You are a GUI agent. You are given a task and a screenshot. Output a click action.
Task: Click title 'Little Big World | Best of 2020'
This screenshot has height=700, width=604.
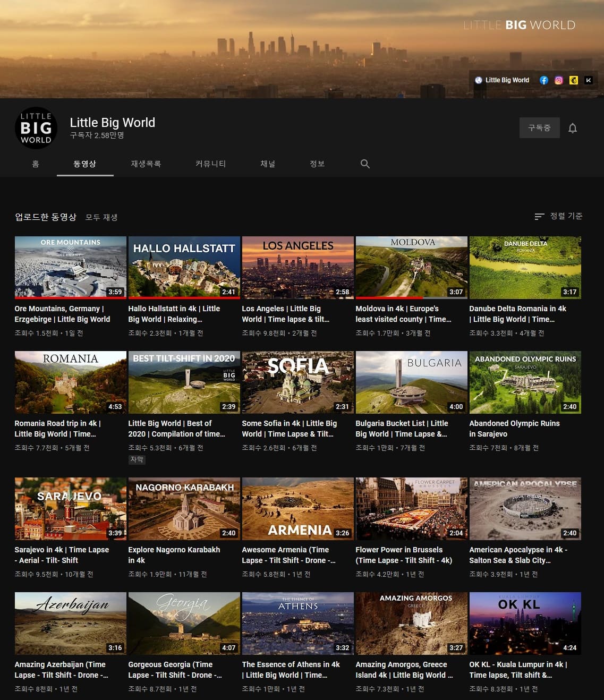click(x=177, y=429)
